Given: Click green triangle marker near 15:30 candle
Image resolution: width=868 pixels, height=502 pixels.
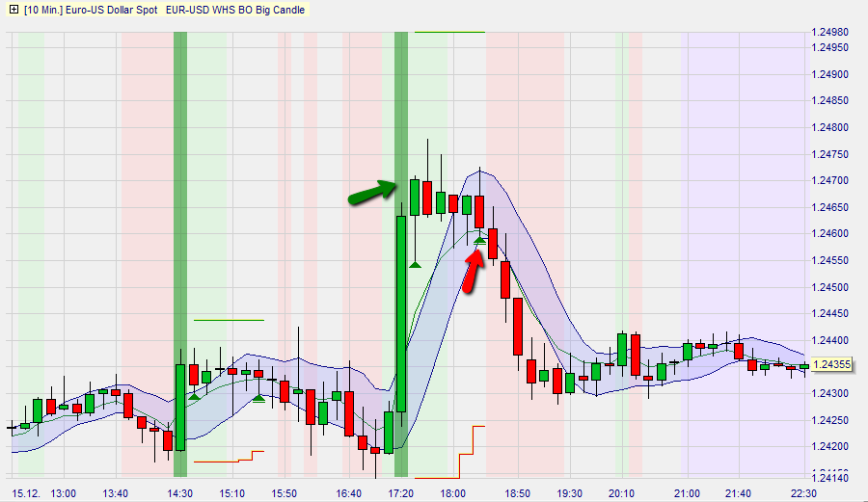Looking at the screenshot, I should [x=258, y=398].
